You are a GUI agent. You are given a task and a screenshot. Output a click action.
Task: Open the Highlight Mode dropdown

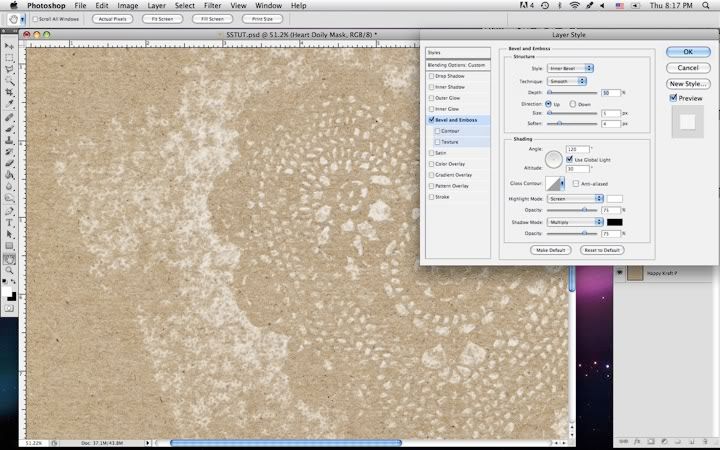click(x=575, y=199)
